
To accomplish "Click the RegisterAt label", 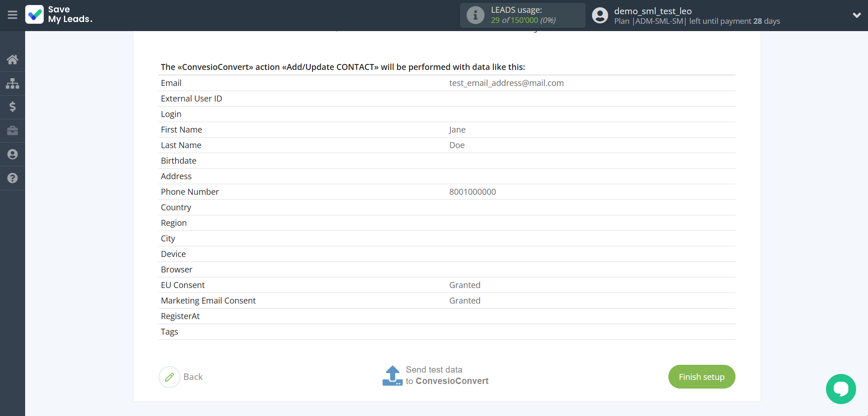I will pyautogui.click(x=180, y=316).
